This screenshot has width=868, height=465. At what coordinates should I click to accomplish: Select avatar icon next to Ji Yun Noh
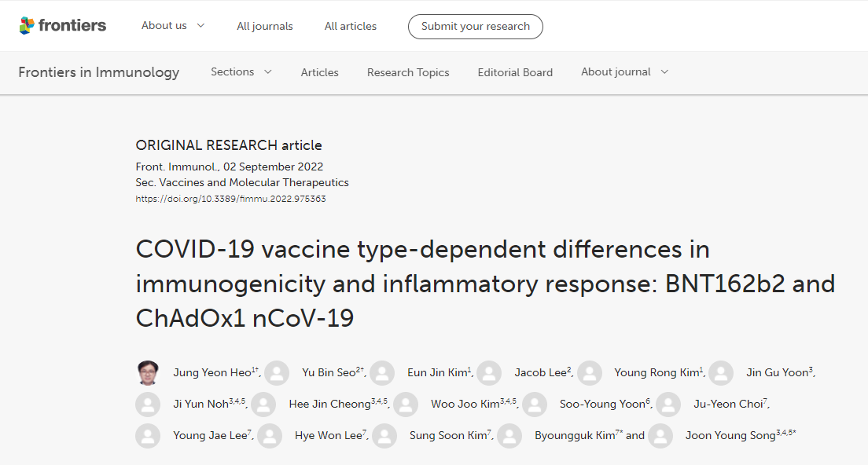[148, 405]
